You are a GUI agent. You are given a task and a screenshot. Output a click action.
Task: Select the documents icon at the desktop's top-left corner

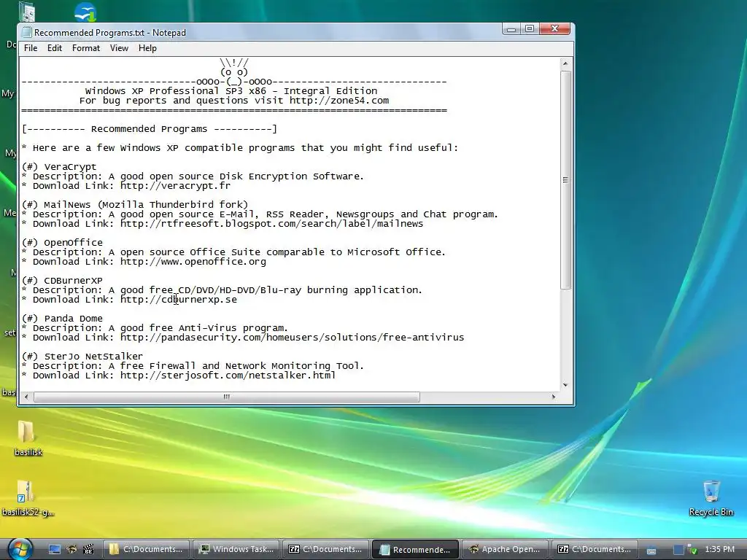(27, 12)
